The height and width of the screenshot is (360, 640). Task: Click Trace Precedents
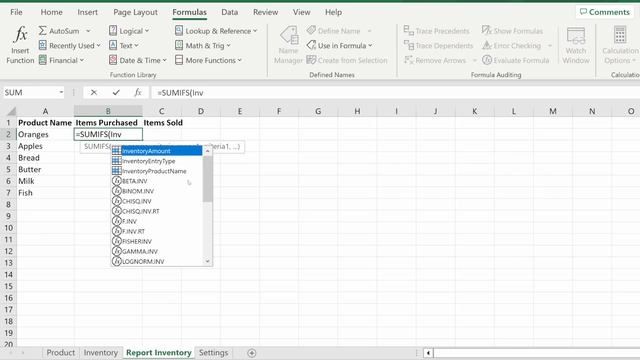pos(436,31)
